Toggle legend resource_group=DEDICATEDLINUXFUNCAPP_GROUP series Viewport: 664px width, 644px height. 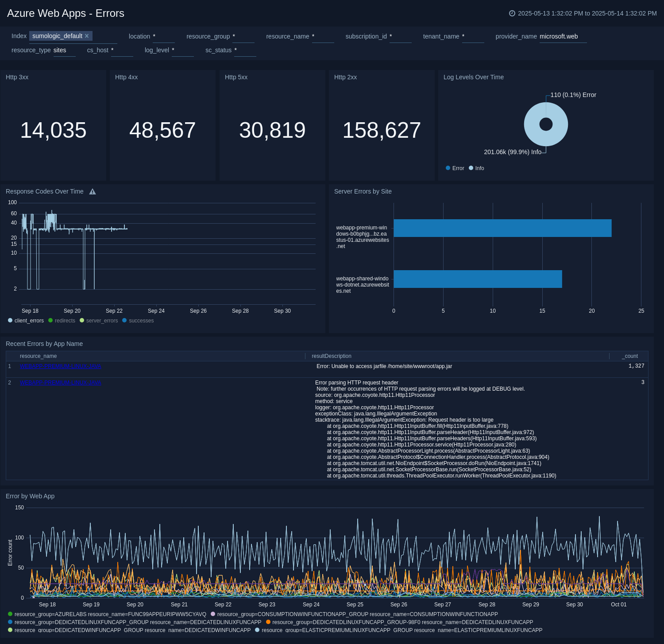click(x=135, y=622)
